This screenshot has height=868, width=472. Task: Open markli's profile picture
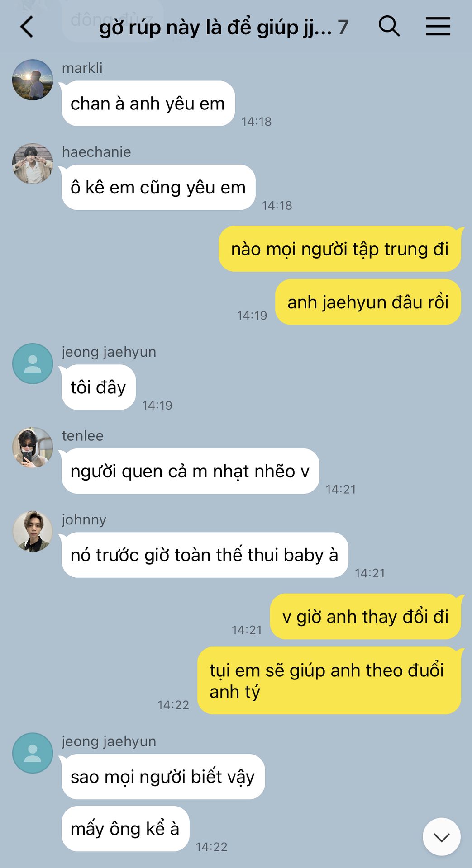(x=33, y=80)
